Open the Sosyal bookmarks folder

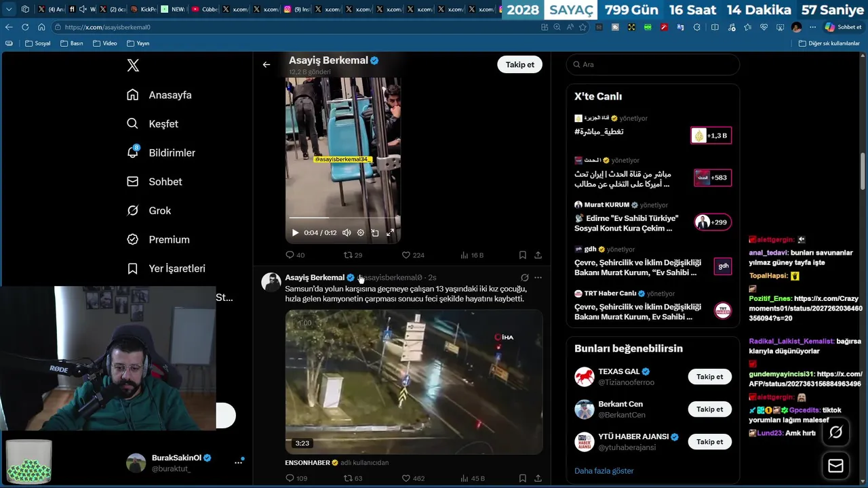tap(38, 43)
